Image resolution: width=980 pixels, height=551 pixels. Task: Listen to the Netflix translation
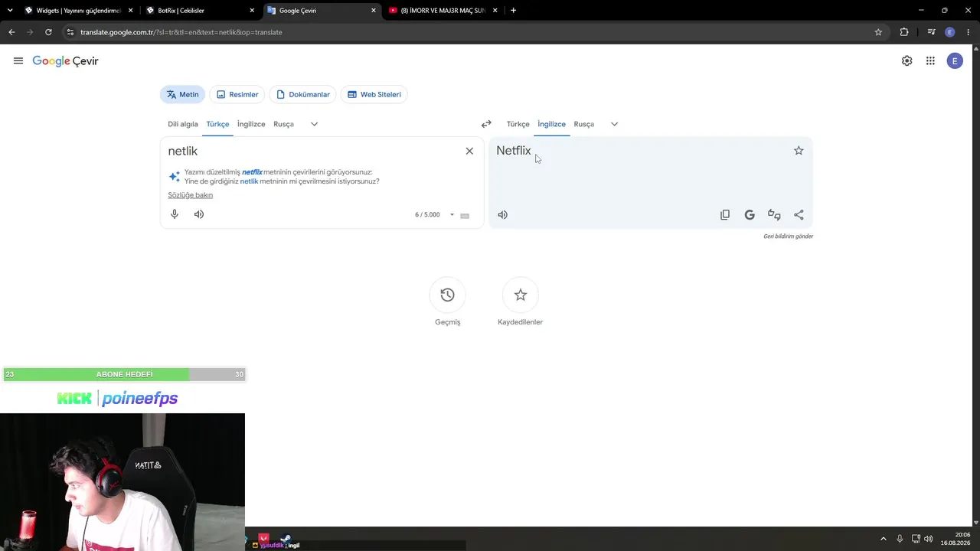coord(502,215)
